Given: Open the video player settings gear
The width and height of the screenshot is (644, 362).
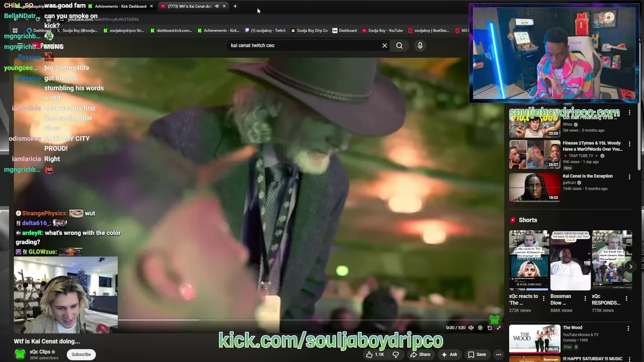Looking at the screenshot, I should click(x=480, y=328).
